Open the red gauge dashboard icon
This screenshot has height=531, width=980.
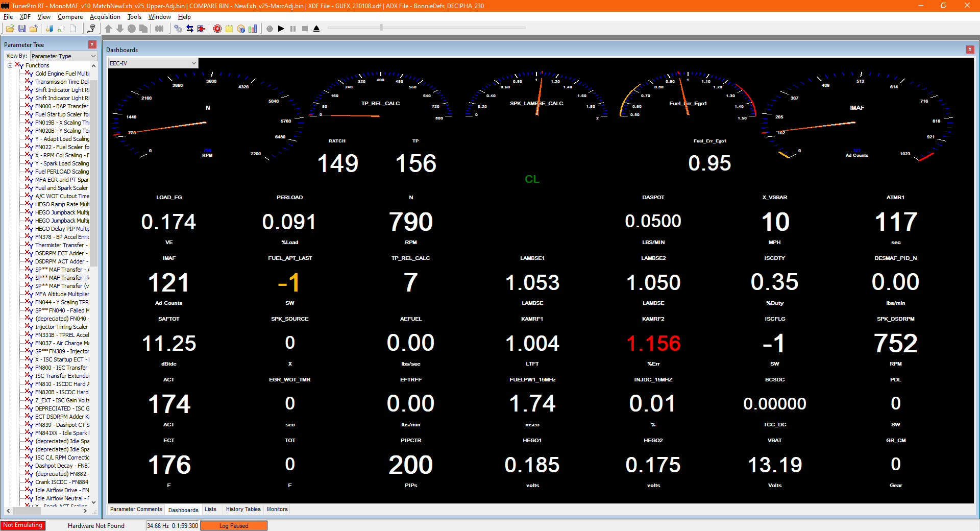tap(217, 29)
